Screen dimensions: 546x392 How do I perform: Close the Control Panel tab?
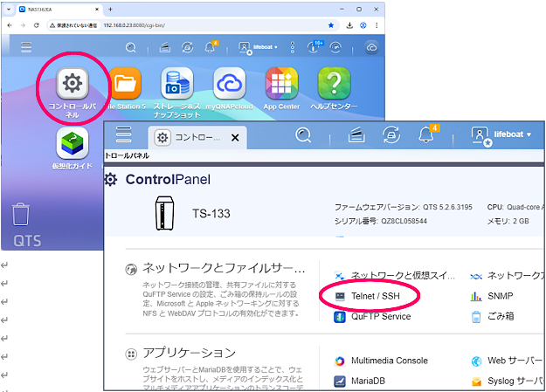click(234, 137)
